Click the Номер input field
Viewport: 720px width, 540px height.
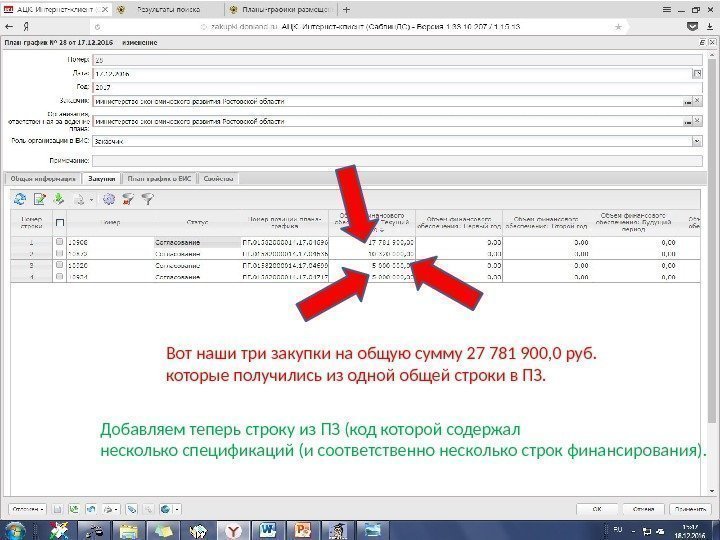397,60
